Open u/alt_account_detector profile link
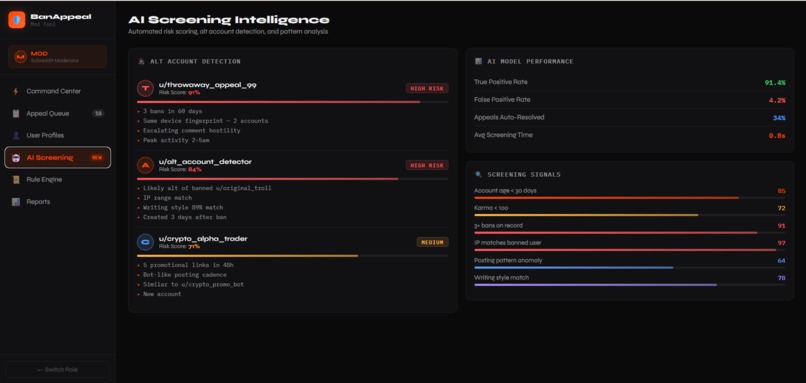 click(x=205, y=161)
